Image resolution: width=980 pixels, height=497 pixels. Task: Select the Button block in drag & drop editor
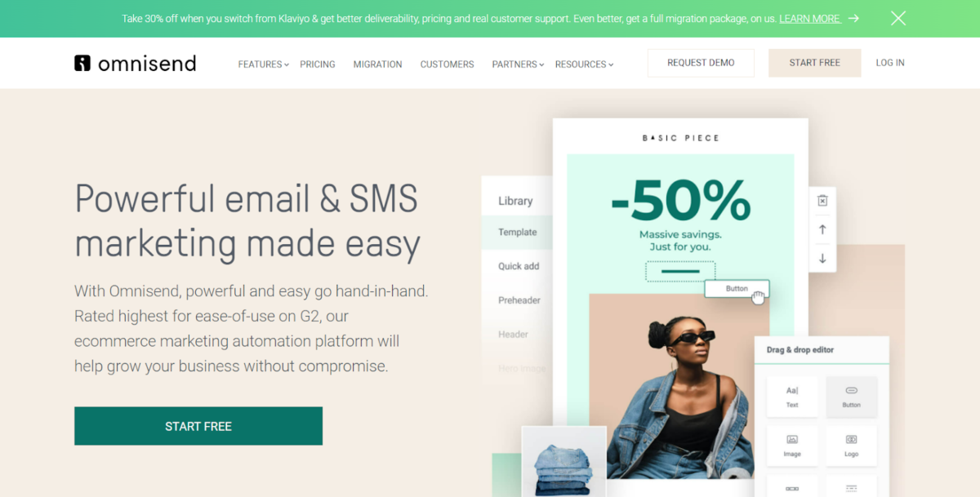click(x=852, y=397)
